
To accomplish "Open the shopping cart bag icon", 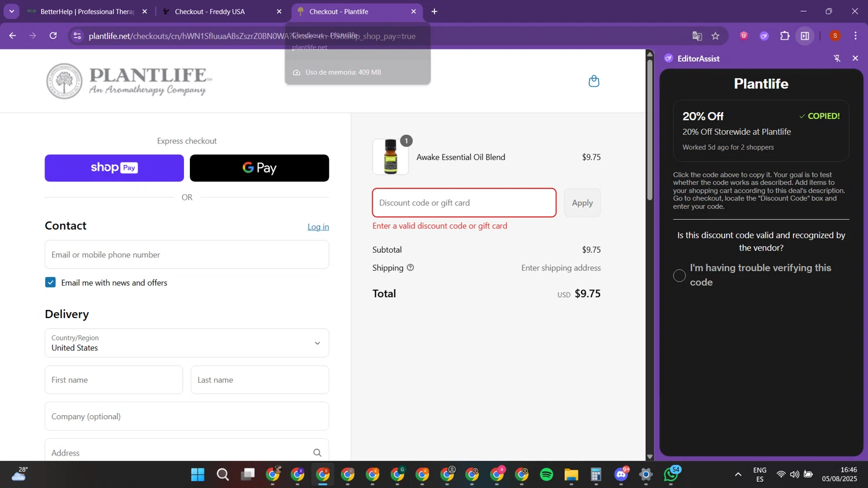I will point(594,81).
